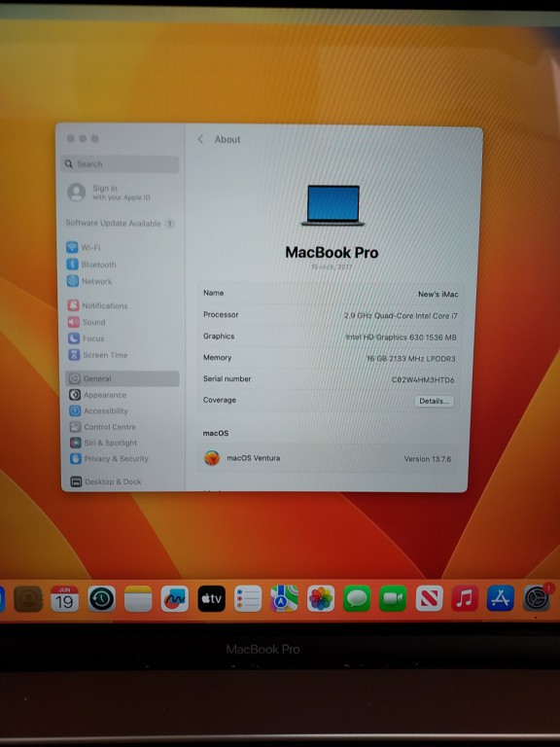Screen dimensions: 560x747
Task: Click the Search field in sidebar
Action: click(120, 163)
